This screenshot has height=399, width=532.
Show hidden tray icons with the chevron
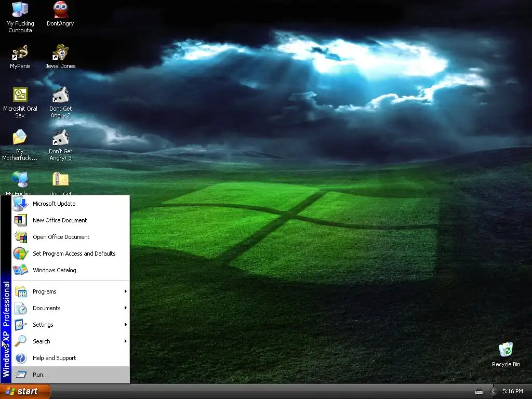[x=494, y=392]
